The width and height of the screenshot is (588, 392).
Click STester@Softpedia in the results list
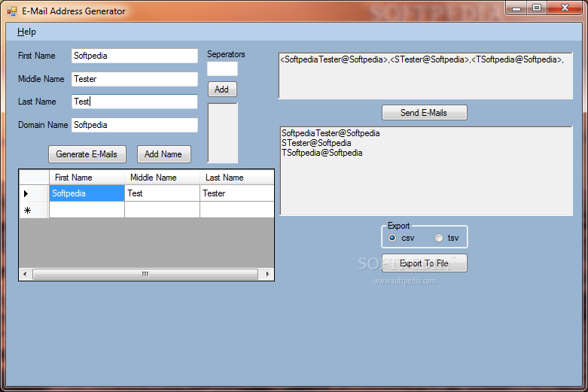(x=316, y=143)
